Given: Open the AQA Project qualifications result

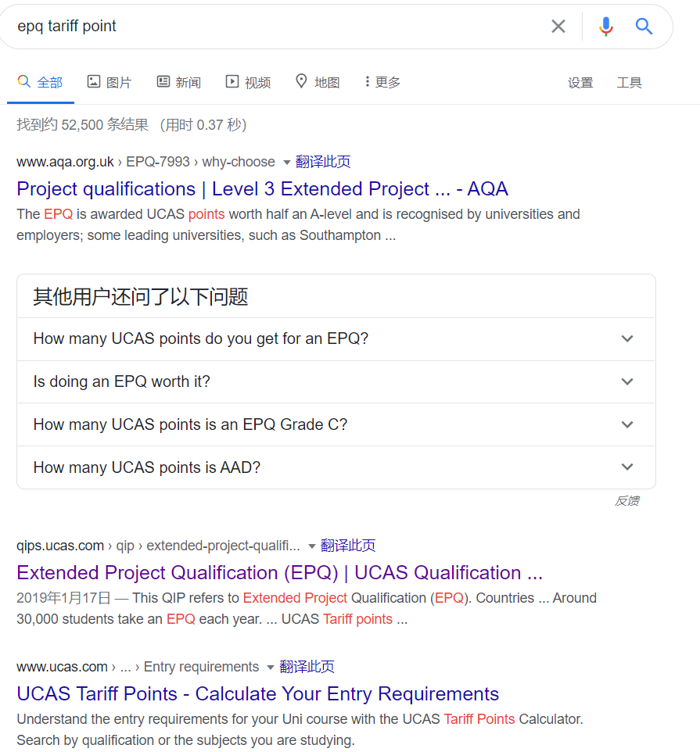Looking at the screenshot, I should (262, 189).
